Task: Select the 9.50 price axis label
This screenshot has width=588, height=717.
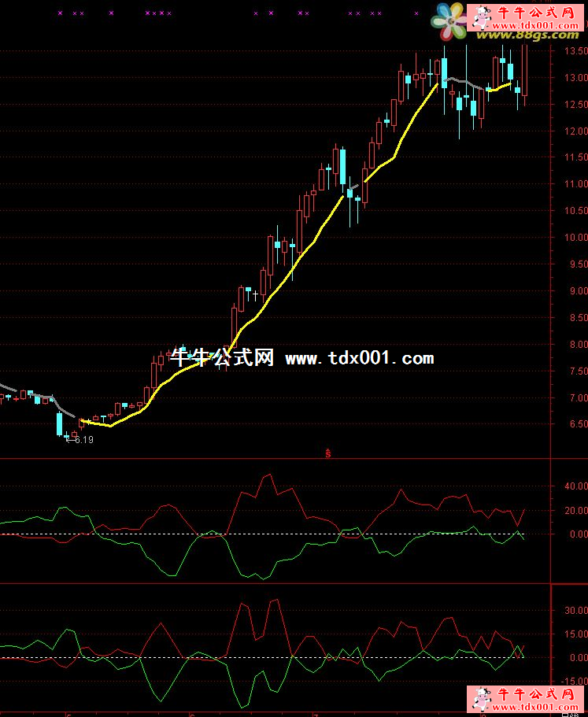Action: pos(579,264)
